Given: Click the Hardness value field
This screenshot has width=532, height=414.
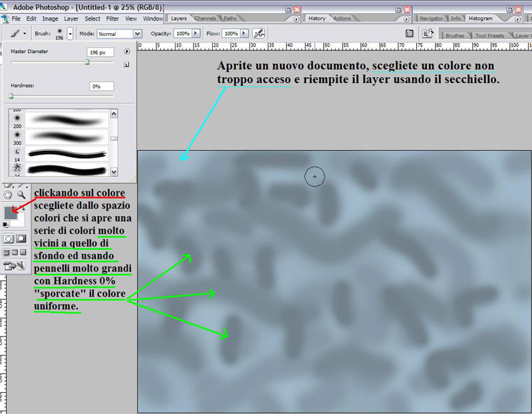Looking at the screenshot, I should coord(102,86).
